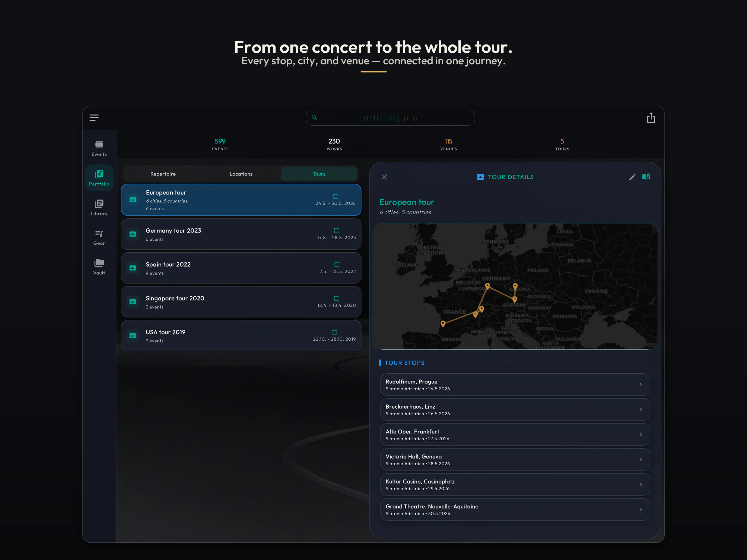747x560 pixels.
Task: Click the calendar icon on Germany tour 2023
Action: pos(336,231)
